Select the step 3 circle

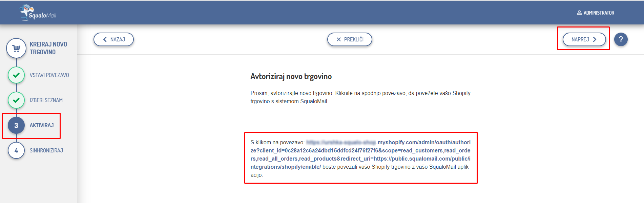(16, 125)
